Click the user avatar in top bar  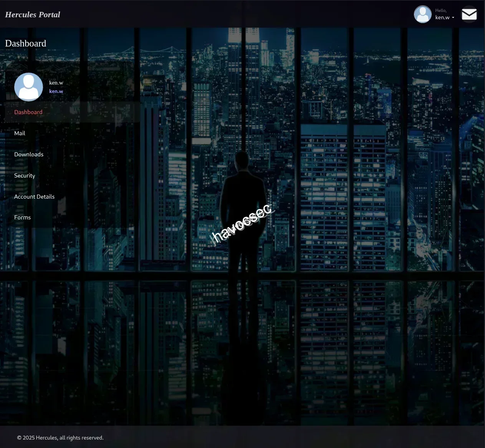pyautogui.click(x=422, y=14)
